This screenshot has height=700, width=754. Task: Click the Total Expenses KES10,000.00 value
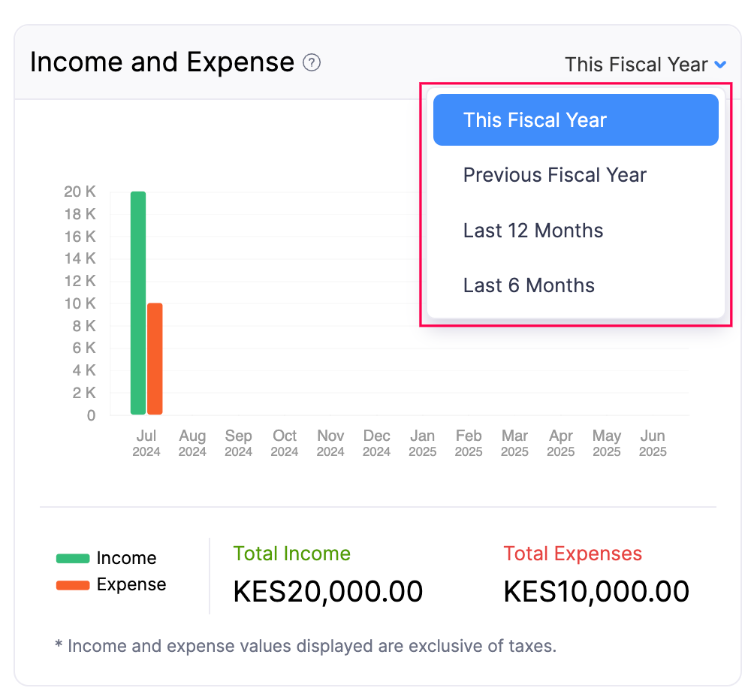point(596,591)
